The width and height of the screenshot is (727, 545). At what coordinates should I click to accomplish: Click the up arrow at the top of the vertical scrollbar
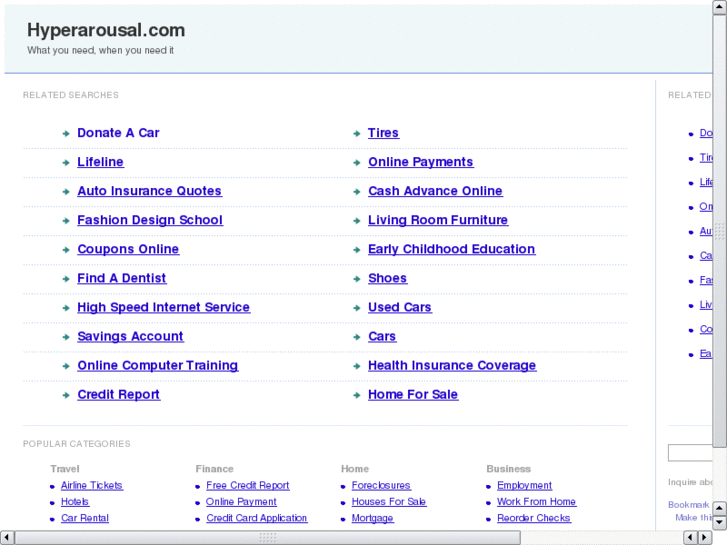click(719, 7)
